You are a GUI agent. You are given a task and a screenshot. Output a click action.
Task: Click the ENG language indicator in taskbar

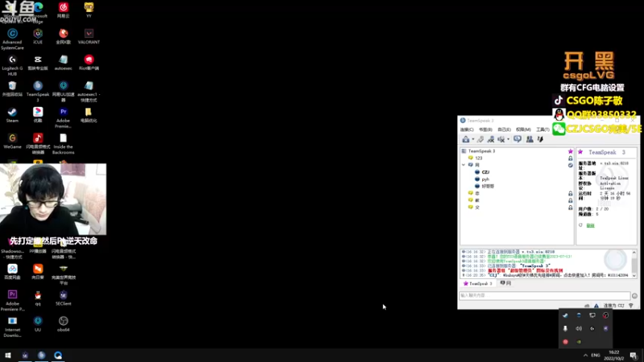click(x=596, y=356)
